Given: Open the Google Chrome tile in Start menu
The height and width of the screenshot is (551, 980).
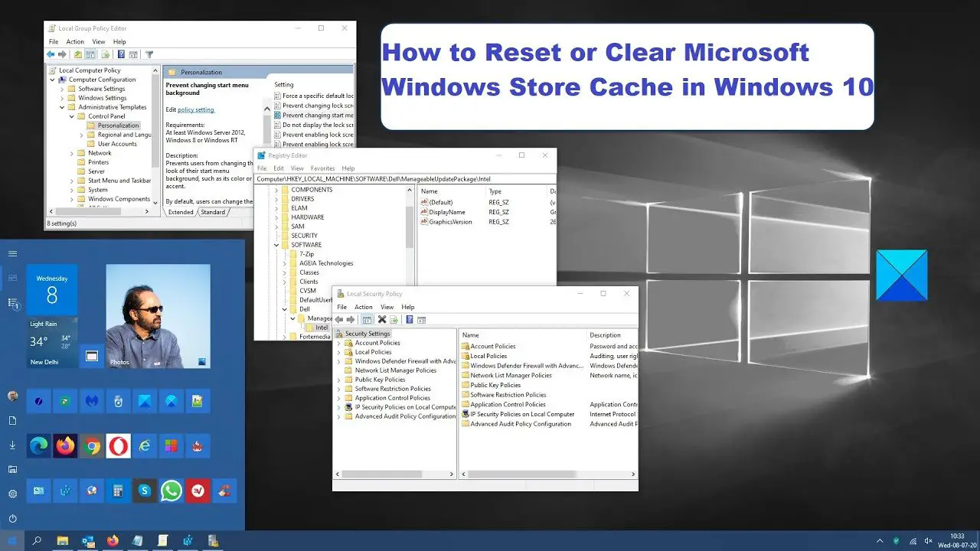Looking at the screenshot, I should [x=92, y=445].
